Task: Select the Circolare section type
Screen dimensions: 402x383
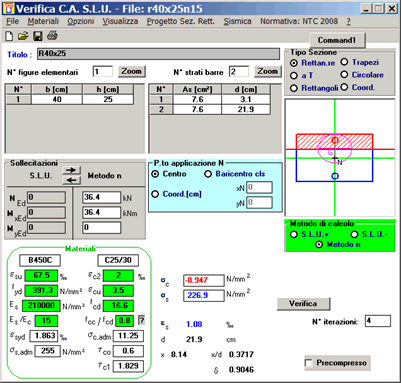Action: (344, 75)
